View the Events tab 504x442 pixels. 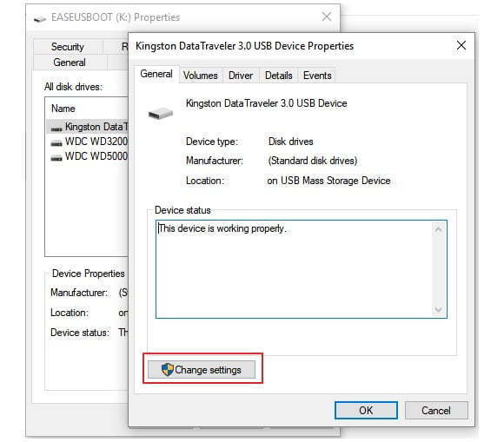click(x=317, y=76)
